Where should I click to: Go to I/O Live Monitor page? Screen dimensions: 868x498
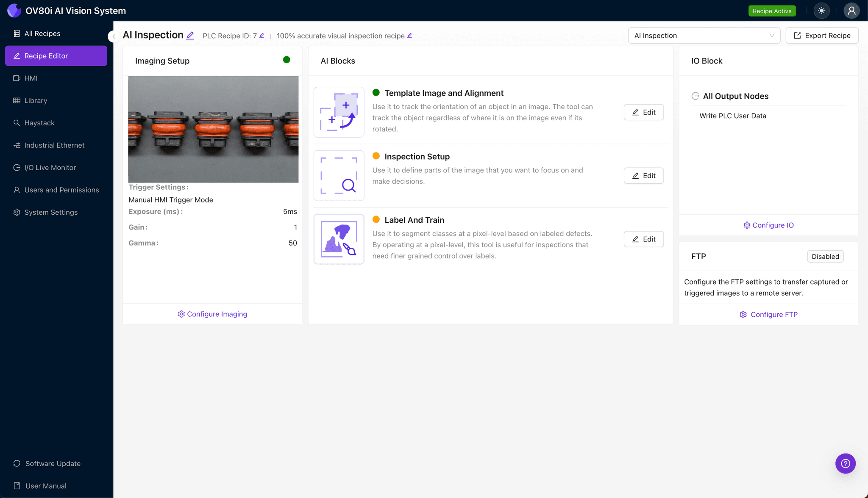(x=50, y=168)
